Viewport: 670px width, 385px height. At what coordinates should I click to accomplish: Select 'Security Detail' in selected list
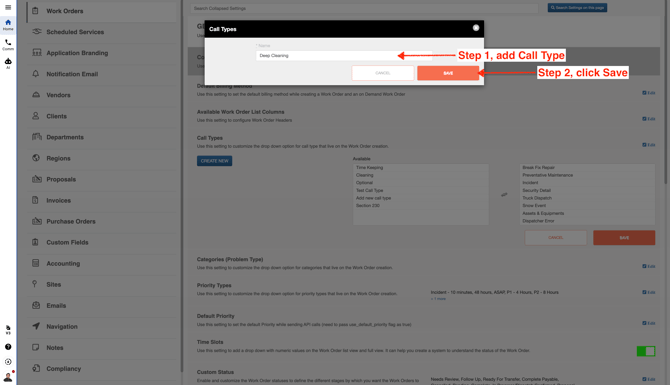(x=587, y=190)
